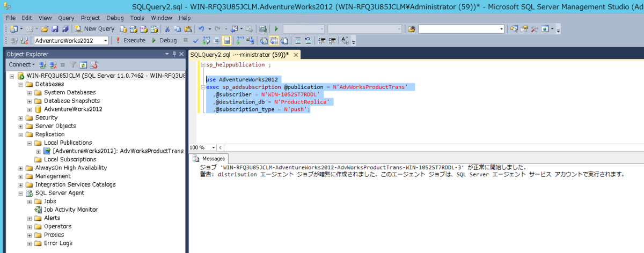Click the New Query toolbar button
Image resolution: width=644 pixels, height=253 pixels.
tap(94, 28)
